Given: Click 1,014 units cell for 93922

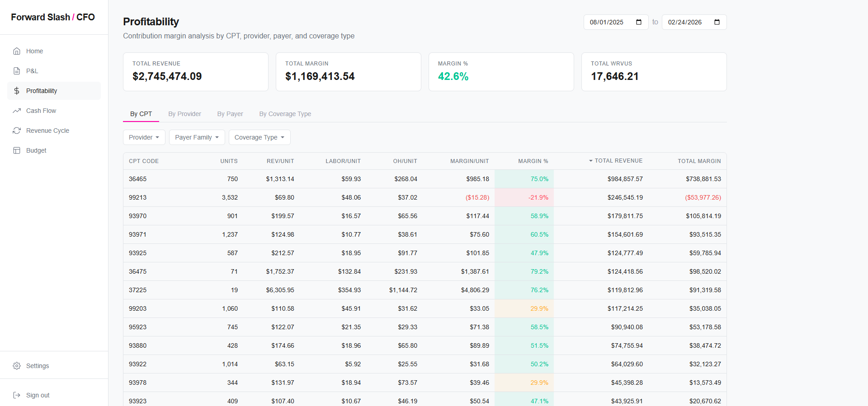Looking at the screenshot, I should coord(230,364).
